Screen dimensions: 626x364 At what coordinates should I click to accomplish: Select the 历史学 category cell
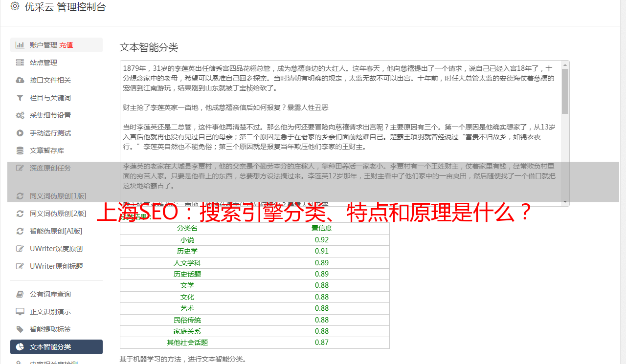click(187, 251)
